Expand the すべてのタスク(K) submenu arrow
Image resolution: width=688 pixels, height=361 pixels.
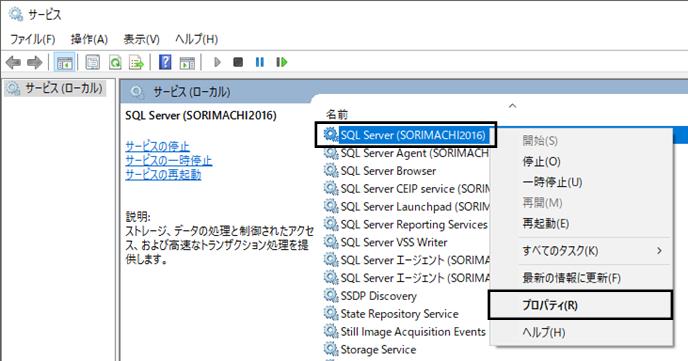click(659, 250)
